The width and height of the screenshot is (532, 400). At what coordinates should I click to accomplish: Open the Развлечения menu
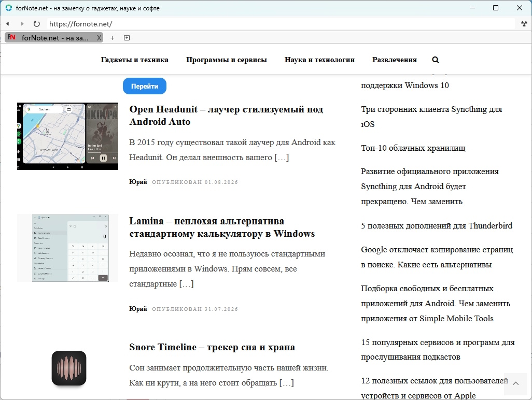pos(395,60)
